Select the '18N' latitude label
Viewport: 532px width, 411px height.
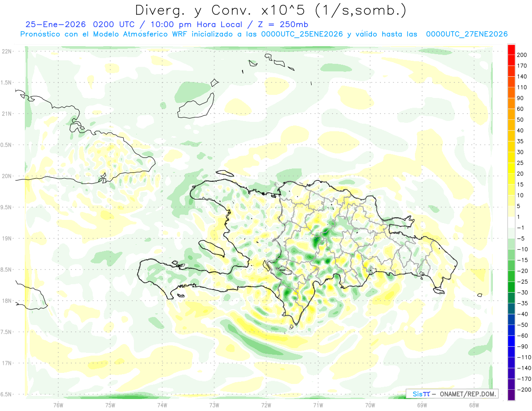click(7, 301)
